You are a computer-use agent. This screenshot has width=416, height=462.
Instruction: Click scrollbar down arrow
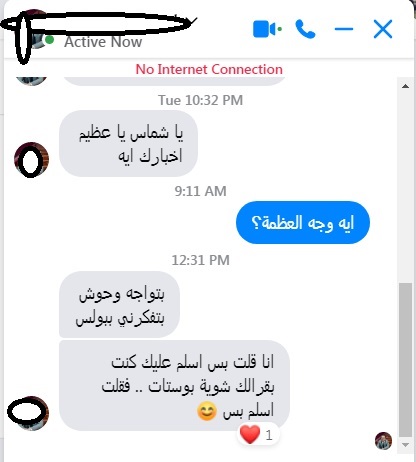coord(405,445)
